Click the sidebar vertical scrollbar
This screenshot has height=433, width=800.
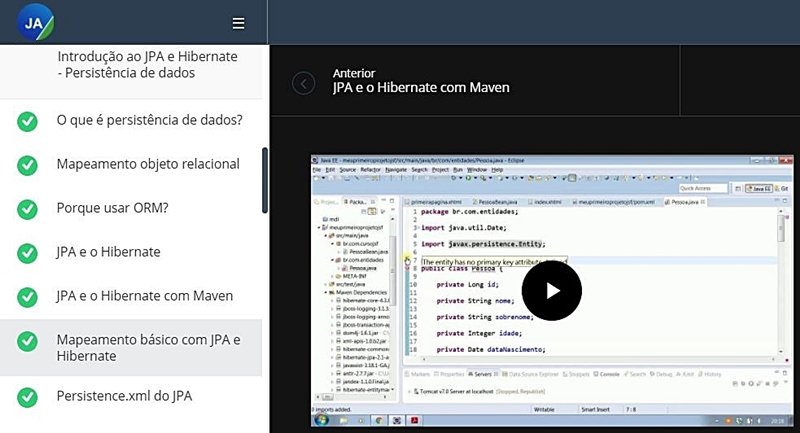tap(265, 180)
